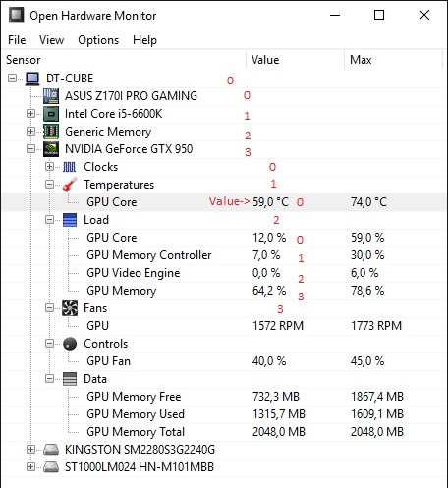Click the ASUS Z170I motherboard icon

(x=51, y=96)
